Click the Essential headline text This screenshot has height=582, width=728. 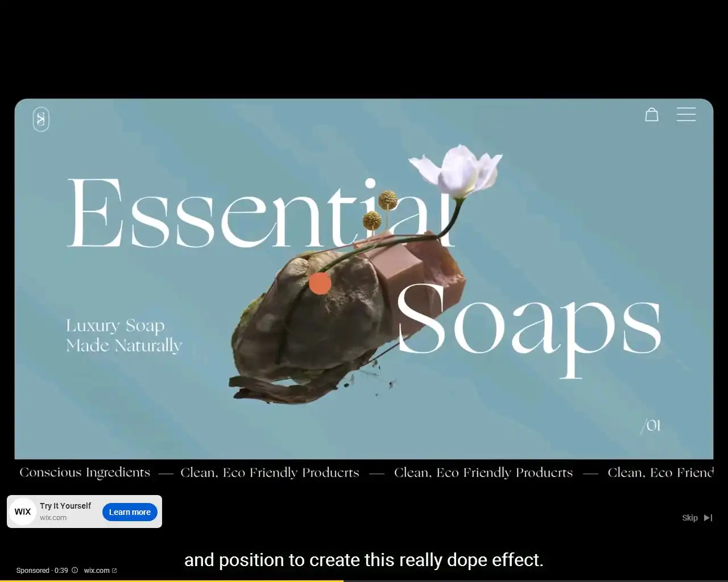tap(262, 213)
